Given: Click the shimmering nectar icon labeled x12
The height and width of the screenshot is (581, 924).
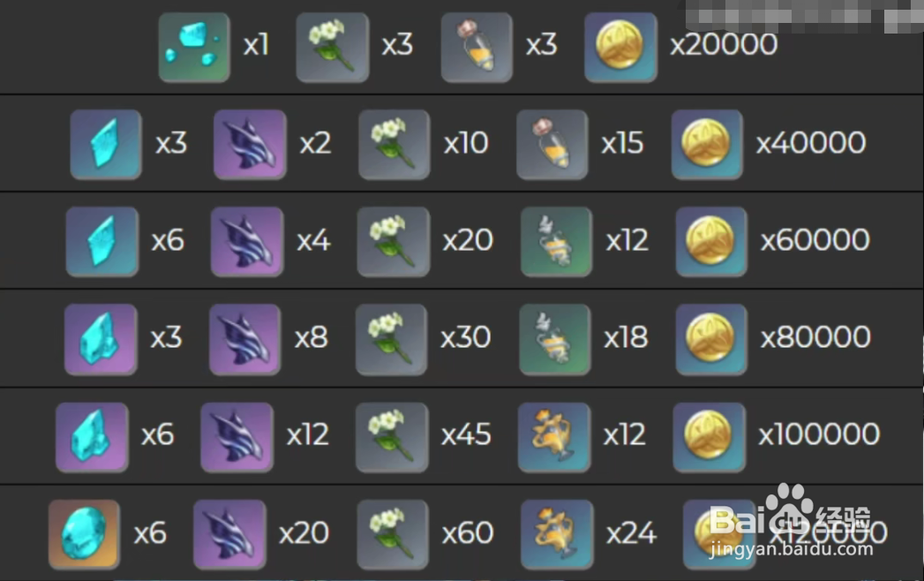Looking at the screenshot, I should 556,242.
